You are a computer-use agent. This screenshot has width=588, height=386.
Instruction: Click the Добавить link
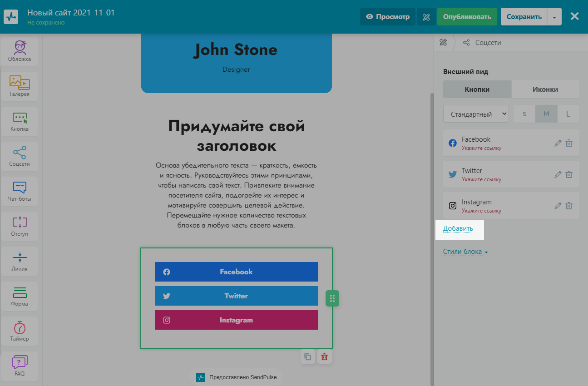coord(458,228)
